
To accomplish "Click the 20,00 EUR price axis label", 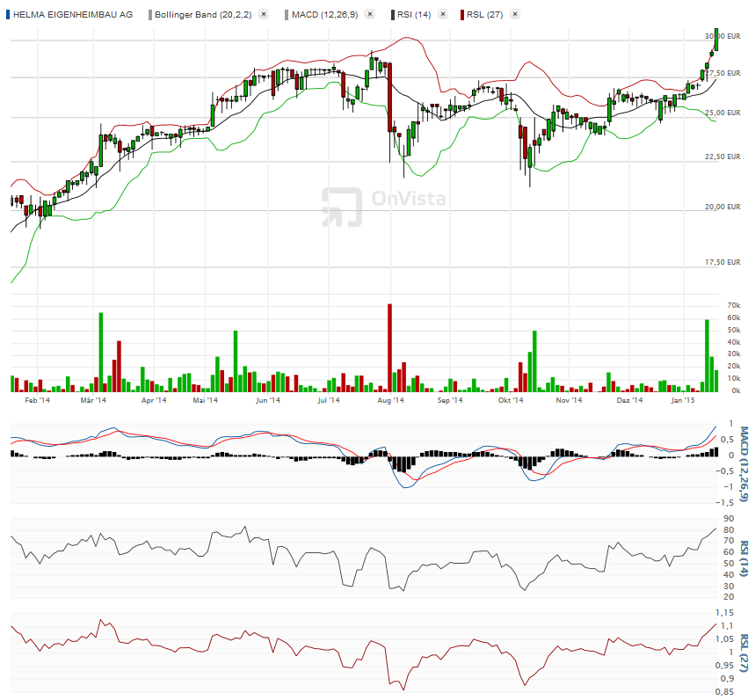I will point(722,207).
